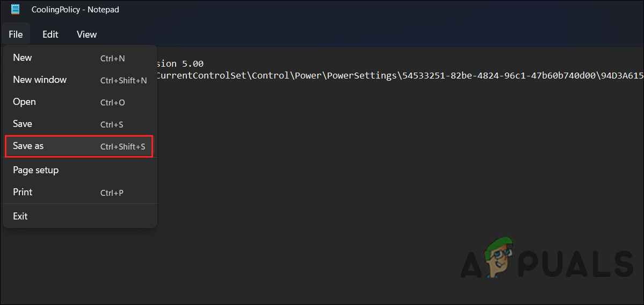Click the Save menu entry
The height and width of the screenshot is (305, 644).
pos(23,124)
